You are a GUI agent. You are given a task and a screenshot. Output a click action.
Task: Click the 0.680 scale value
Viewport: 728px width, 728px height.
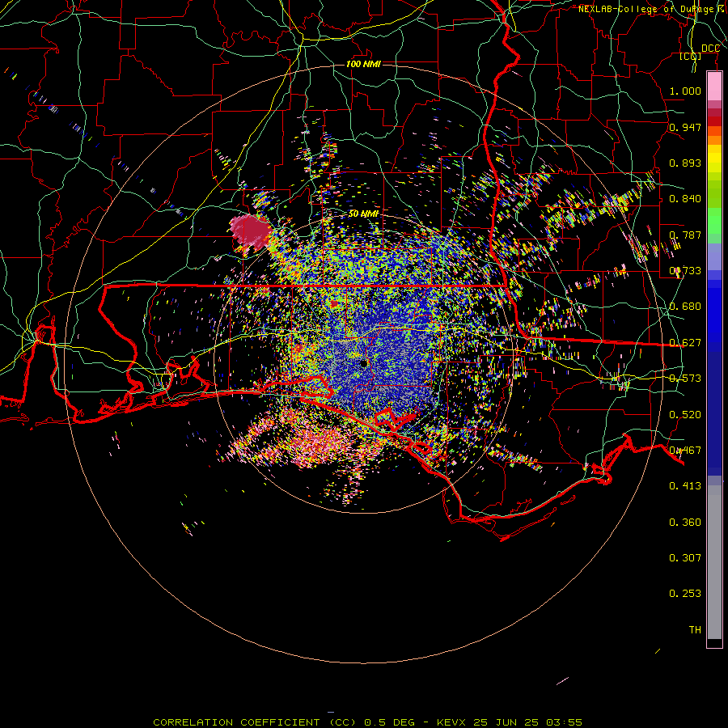(x=685, y=306)
